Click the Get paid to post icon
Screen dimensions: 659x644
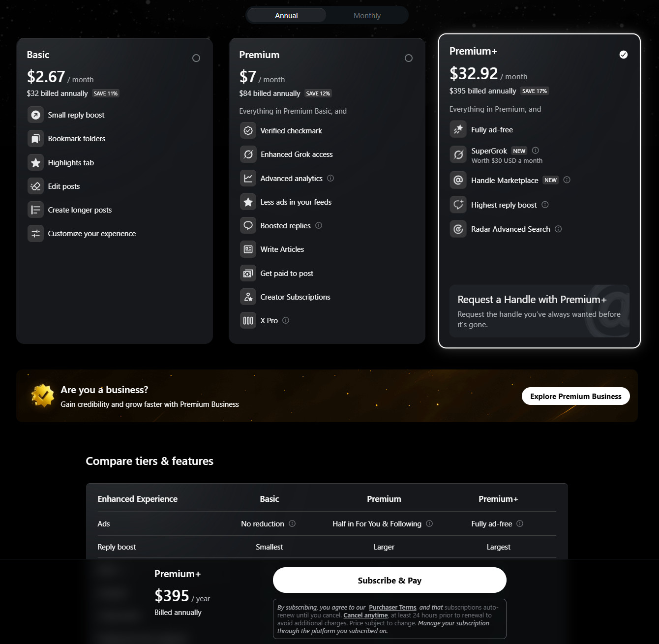coord(248,274)
